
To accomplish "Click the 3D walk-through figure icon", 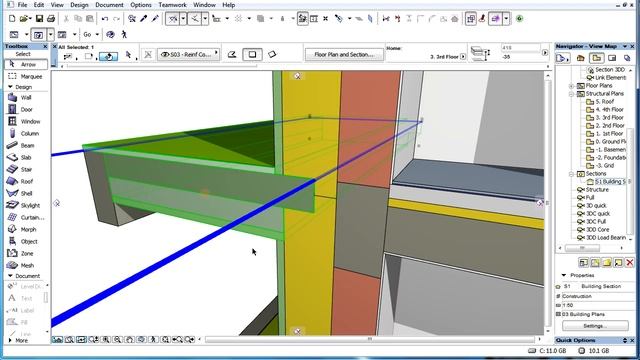I will click(x=124, y=34).
